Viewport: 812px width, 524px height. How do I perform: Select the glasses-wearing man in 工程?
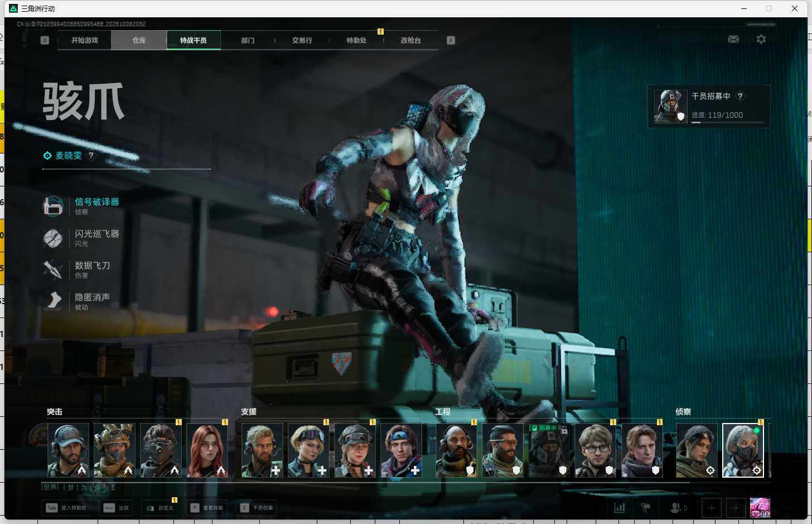(x=595, y=450)
